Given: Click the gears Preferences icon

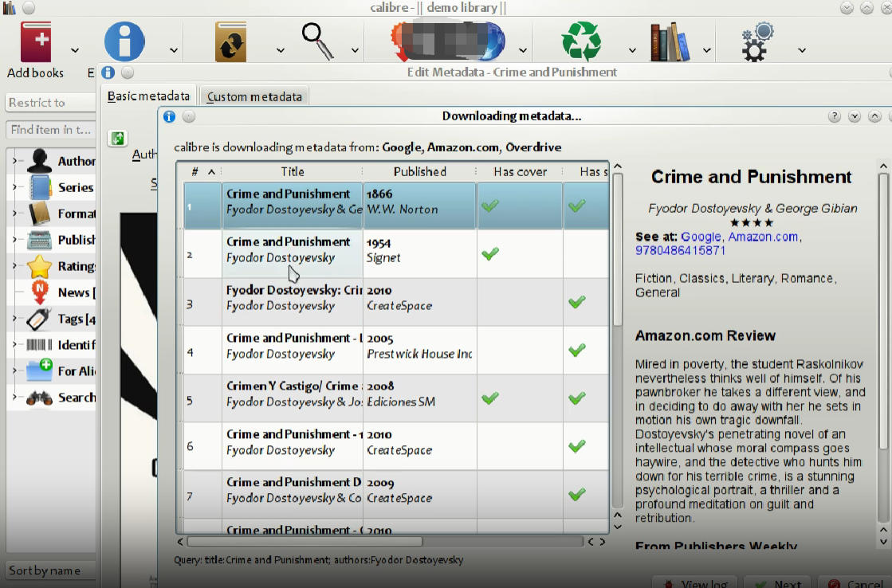Looking at the screenshot, I should 758,41.
